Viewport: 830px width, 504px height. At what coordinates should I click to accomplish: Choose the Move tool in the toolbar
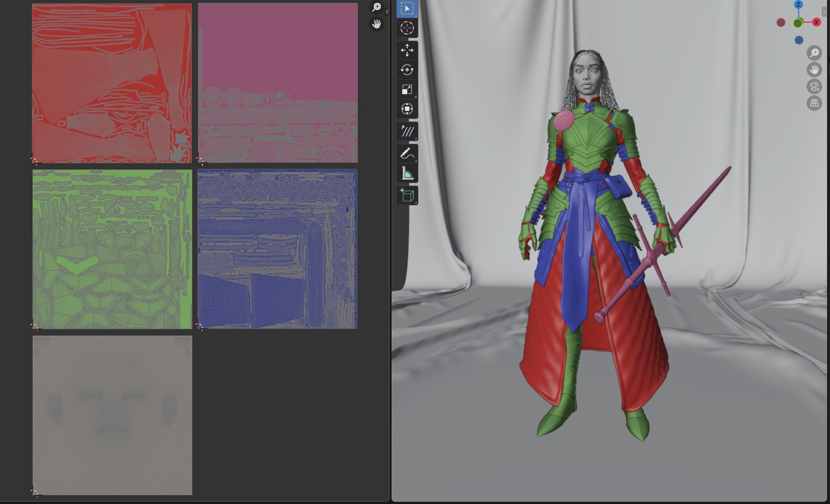407,50
